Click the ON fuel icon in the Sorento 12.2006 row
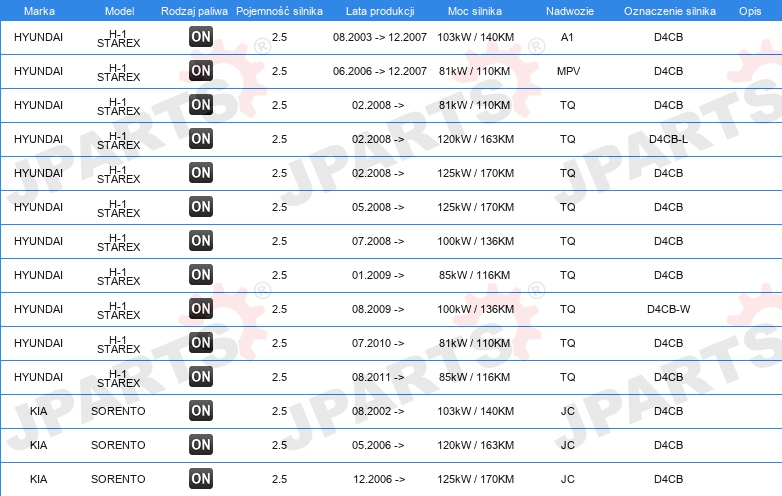The width and height of the screenshot is (782, 496). click(201, 479)
